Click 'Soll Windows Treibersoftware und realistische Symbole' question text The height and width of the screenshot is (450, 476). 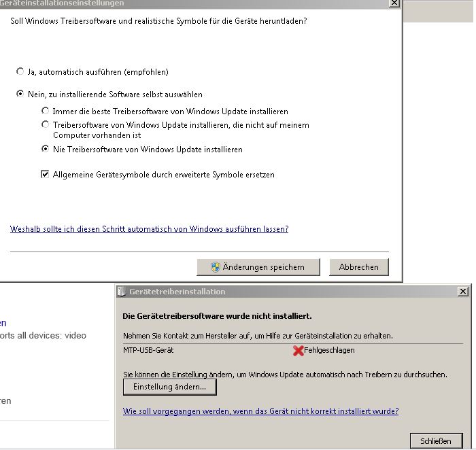coord(158,21)
